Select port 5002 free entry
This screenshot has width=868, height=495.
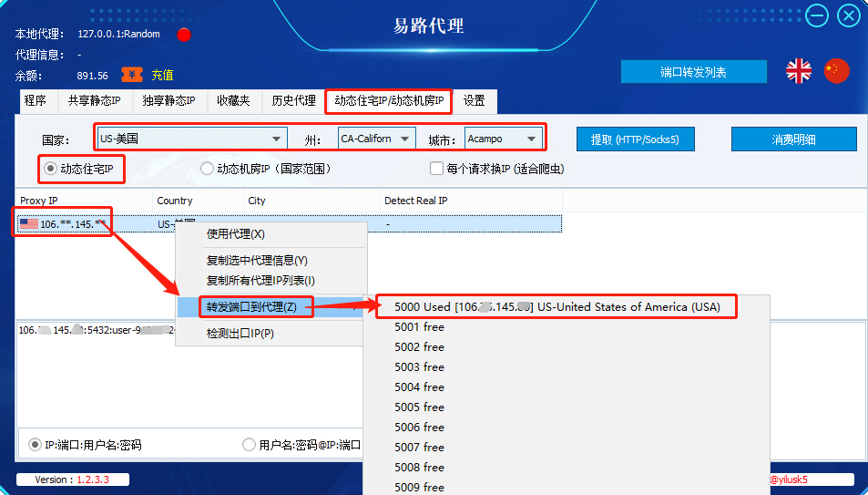(x=567, y=347)
